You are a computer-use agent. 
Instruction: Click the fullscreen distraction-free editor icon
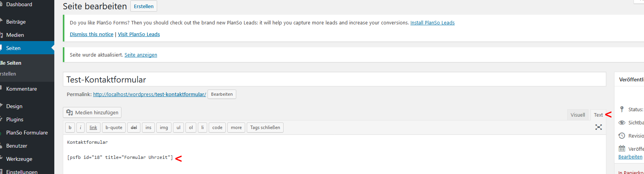pos(599,127)
